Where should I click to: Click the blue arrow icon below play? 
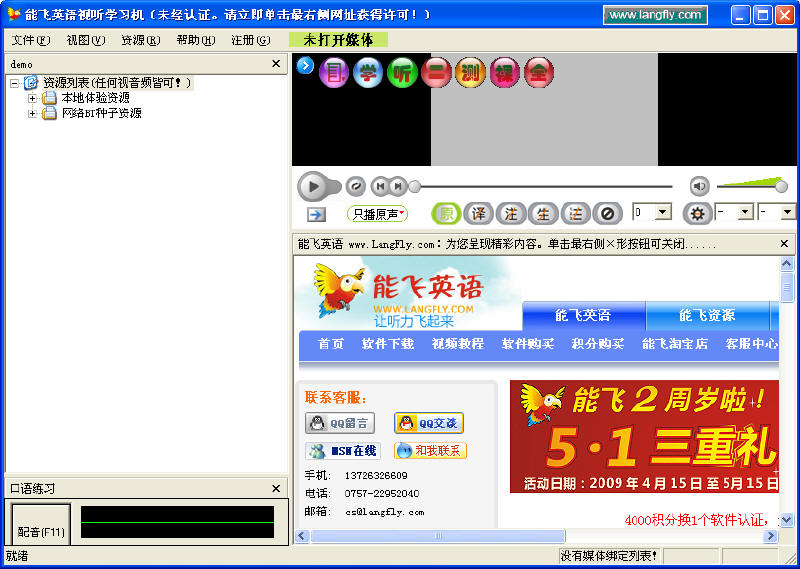316,215
